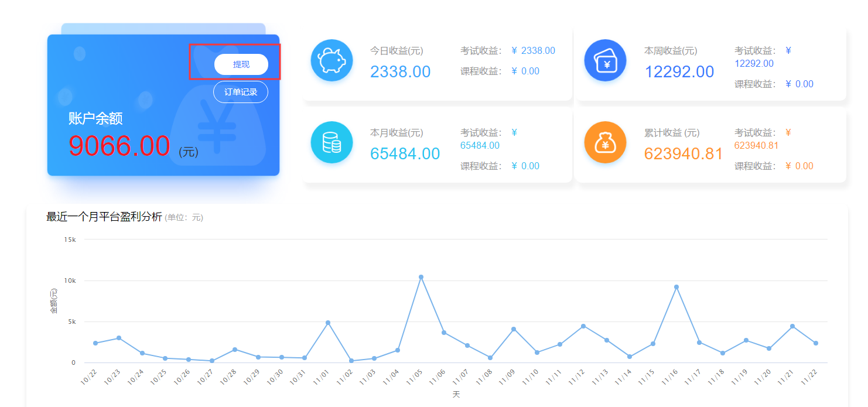Click exam earnings 65484.00 in monthly card
The height and width of the screenshot is (407, 868).
[480, 145]
